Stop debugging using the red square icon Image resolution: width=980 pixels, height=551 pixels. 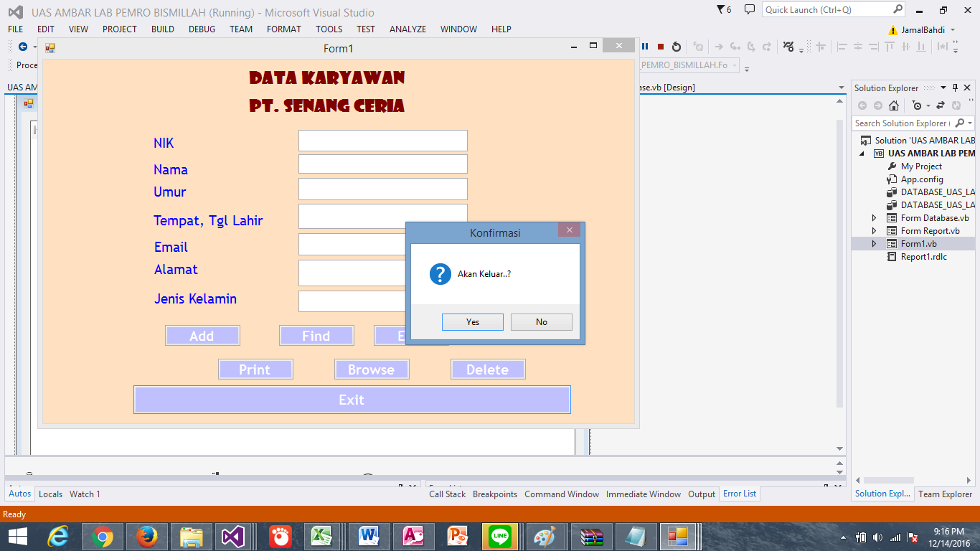point(661,47)
